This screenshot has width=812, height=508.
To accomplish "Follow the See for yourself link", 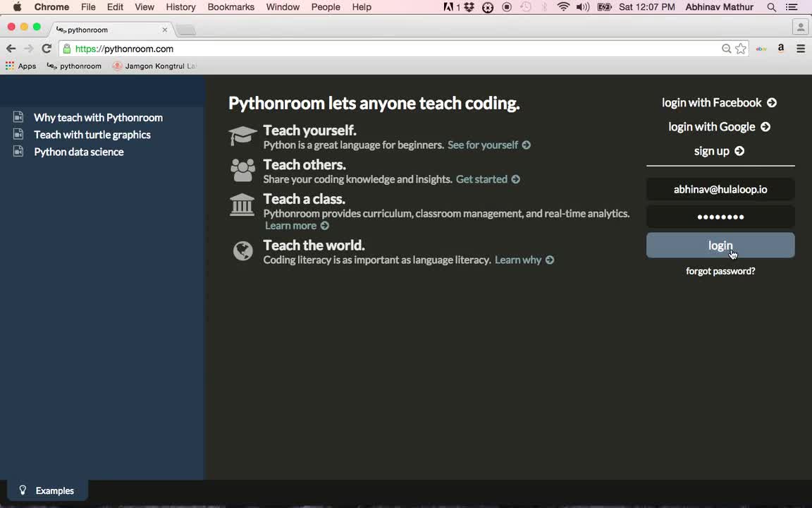I will [489, 145].
